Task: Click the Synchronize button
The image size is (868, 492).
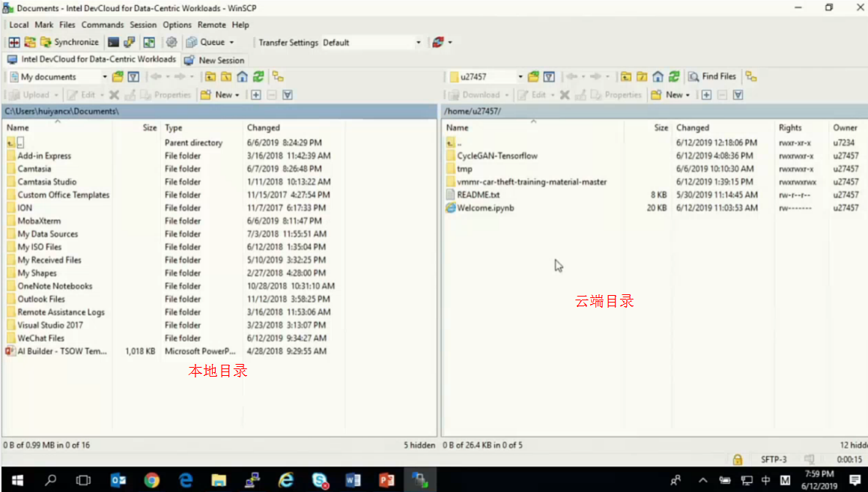Action: point(70,43)
